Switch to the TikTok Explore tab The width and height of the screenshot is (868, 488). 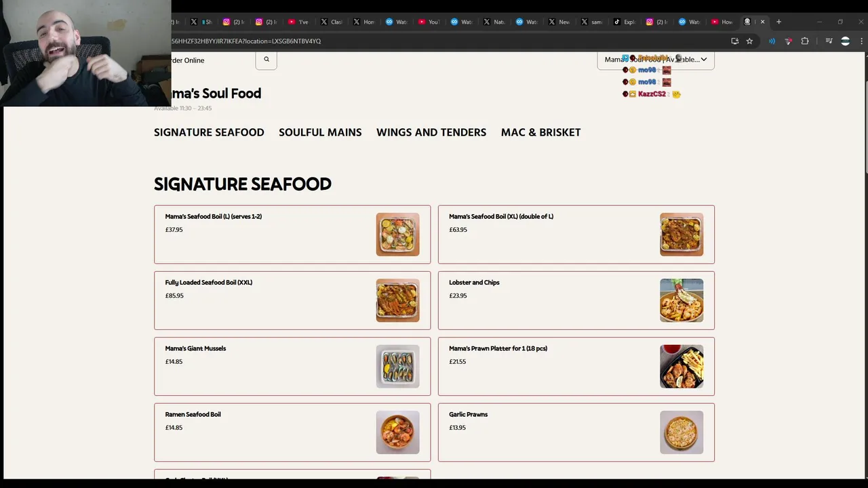point(624,22)
